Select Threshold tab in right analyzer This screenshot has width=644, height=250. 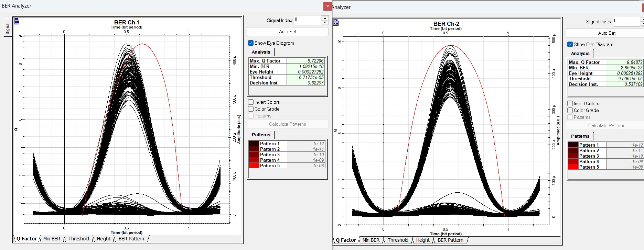coord(398,240)
